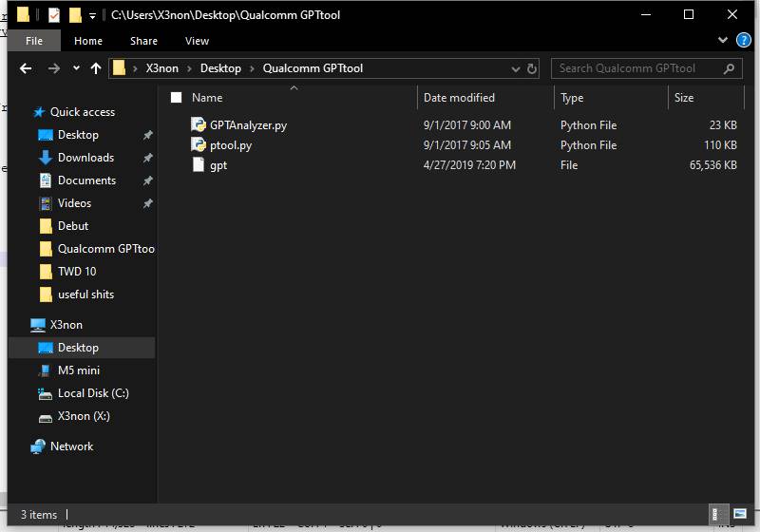The height and width of the screenshot is (532, 760).
Task: Click the gpt blank file icon
Action: click(x=199, y=164)
